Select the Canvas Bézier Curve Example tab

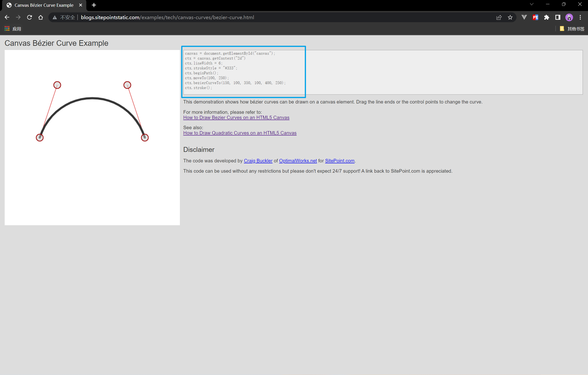point(44,5)
